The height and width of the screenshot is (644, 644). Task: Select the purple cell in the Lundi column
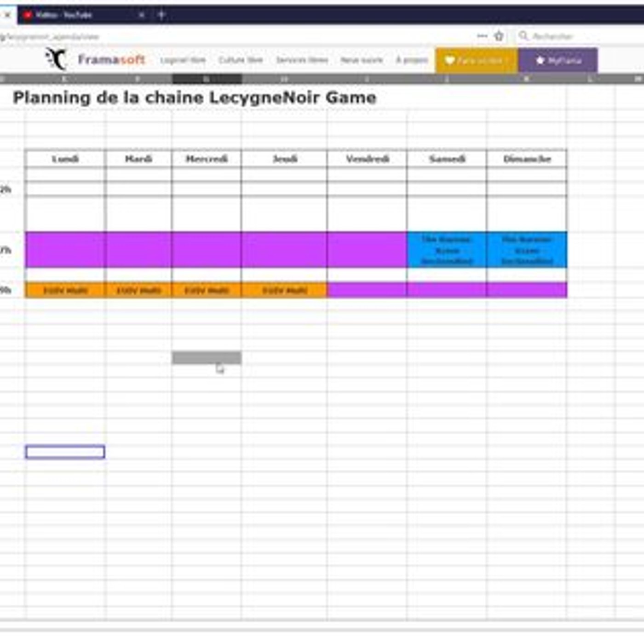pos(65,250)
